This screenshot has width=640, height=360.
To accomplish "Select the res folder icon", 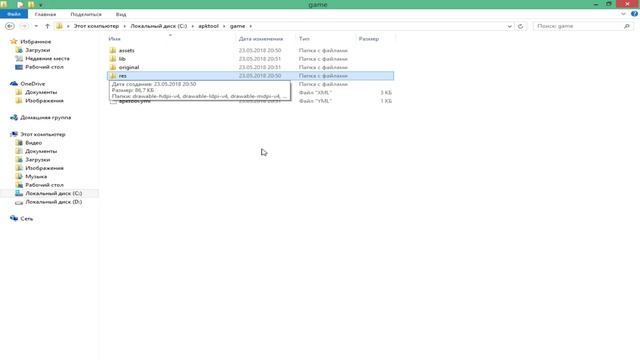I will click(113, 76).
